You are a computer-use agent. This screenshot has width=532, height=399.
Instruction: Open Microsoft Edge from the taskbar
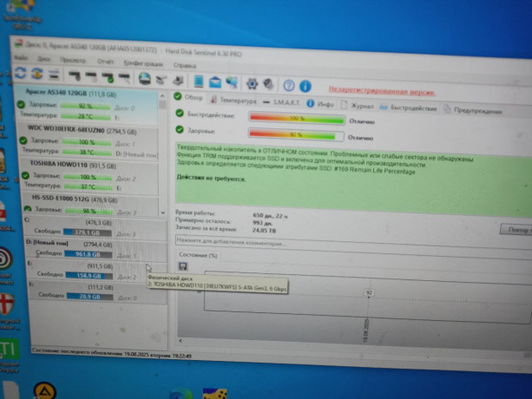tap(181, 395)
